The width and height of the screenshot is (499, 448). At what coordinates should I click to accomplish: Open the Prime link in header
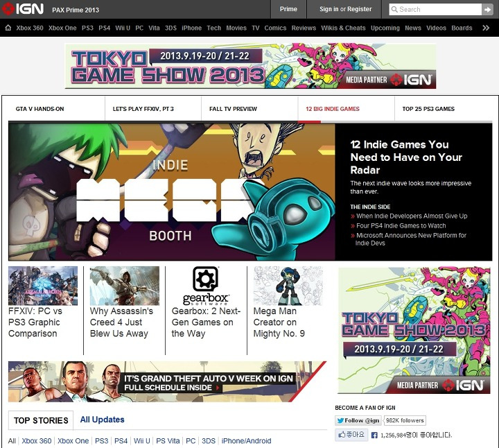(x=288, y=9)
